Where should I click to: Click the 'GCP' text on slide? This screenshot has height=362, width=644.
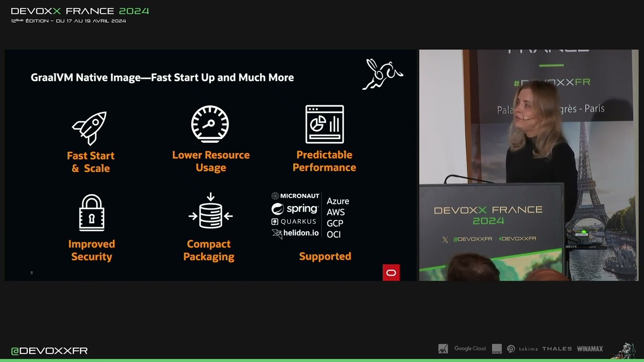335,223
